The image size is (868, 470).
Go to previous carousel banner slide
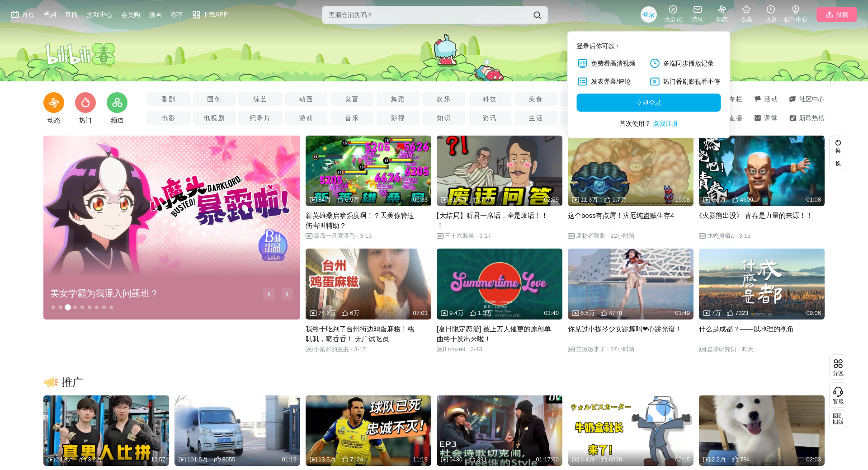click(x=269, y=294)
